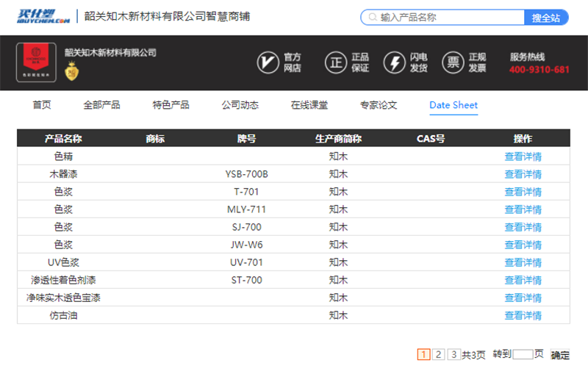
Task: Switch to the 全部产品 tab
Action: 101,105
